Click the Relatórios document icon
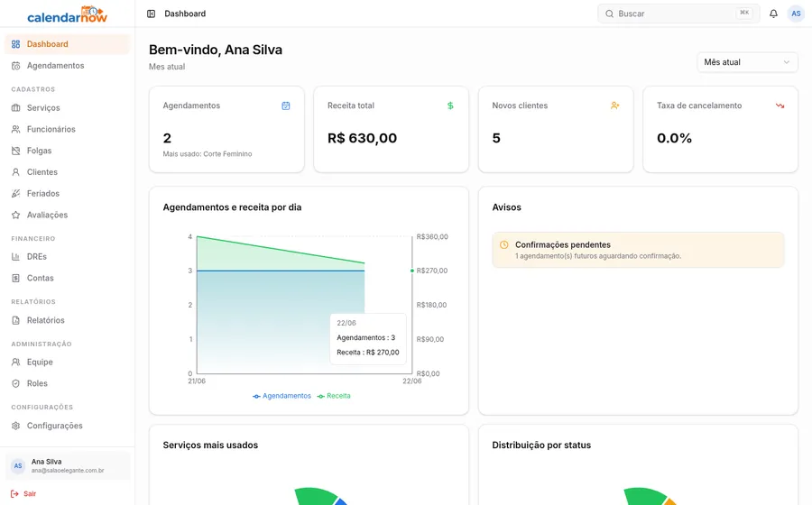Image resolution: width=812 pixels, height=505 pixels. [16, 320]
